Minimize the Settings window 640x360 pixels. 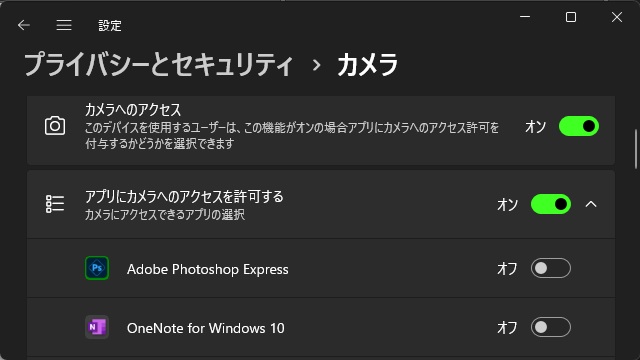click(x=525, y=17)
